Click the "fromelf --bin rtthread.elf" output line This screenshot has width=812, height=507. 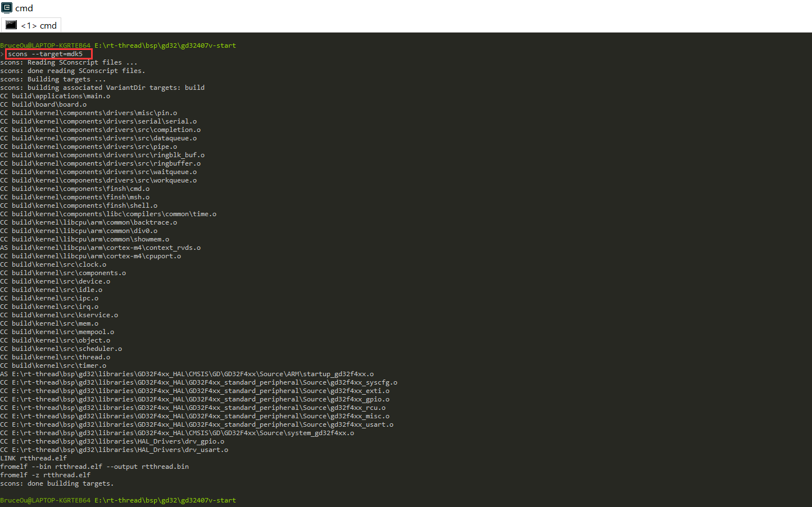pos(94,467)
